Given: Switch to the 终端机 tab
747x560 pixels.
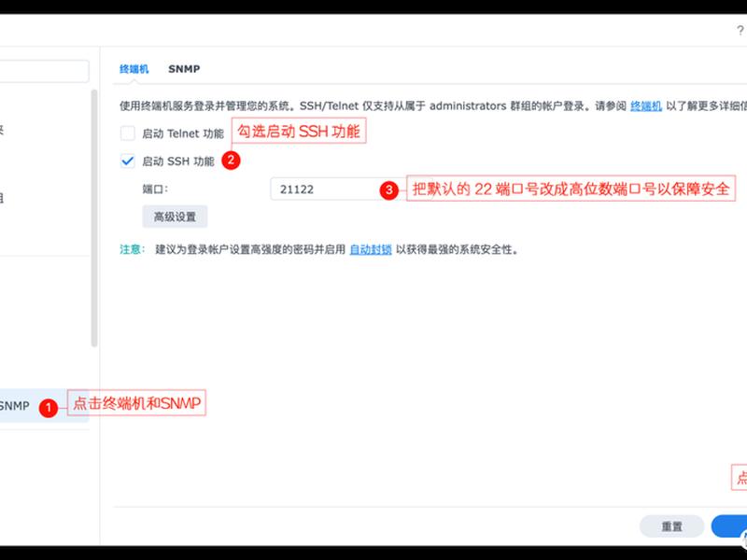Looking at the screenshot, I should (x=134, y=69).
